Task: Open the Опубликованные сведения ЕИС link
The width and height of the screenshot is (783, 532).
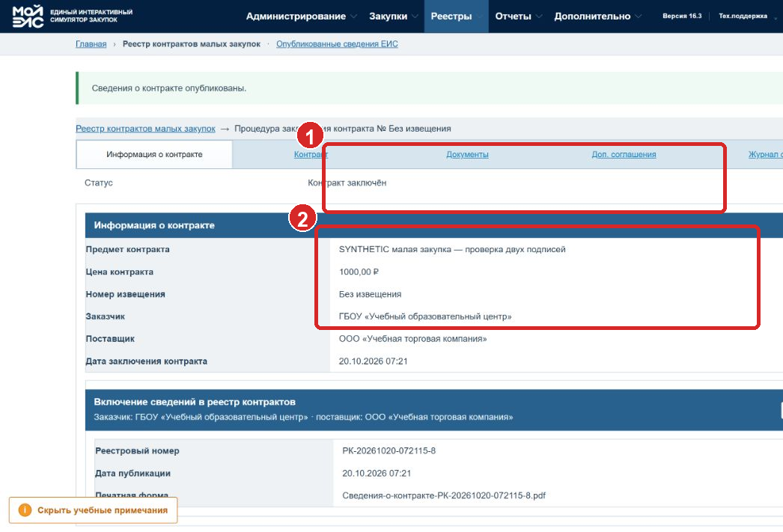Action: point(337,44)
